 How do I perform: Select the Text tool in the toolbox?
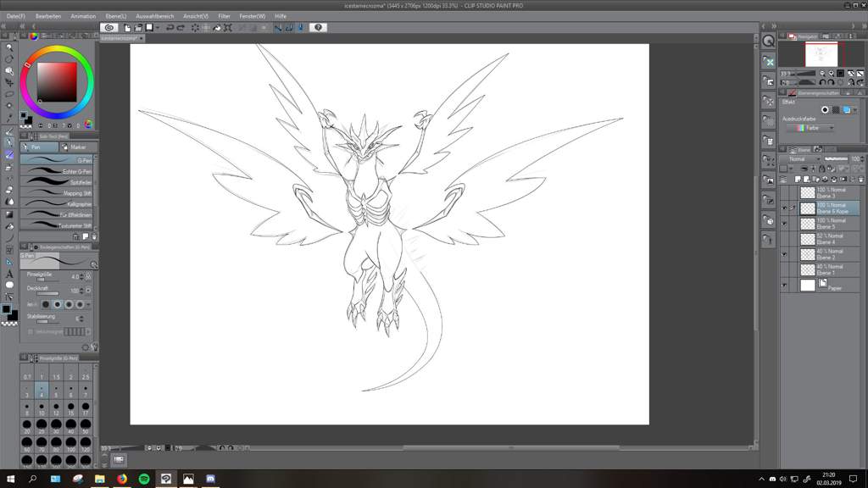pyautogui.click(x=9, y=274)
